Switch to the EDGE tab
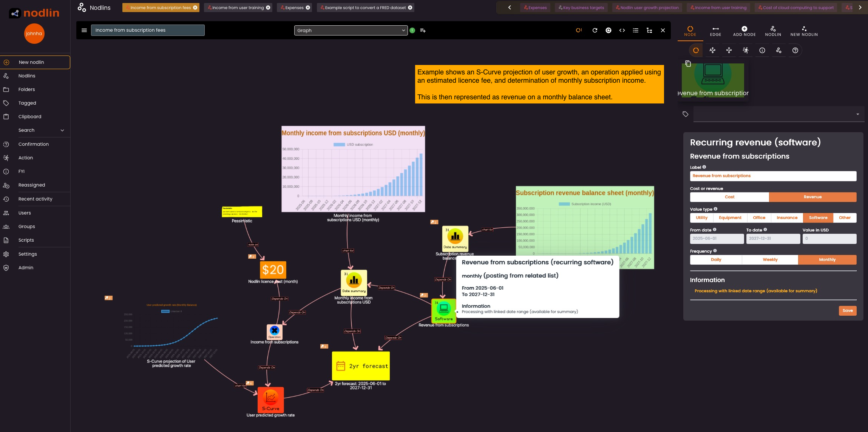868x432 pixels. point(715,31)
